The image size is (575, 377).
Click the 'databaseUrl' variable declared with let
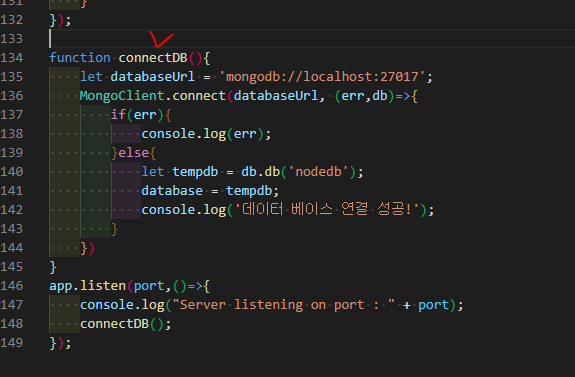[x=153, y=77]
